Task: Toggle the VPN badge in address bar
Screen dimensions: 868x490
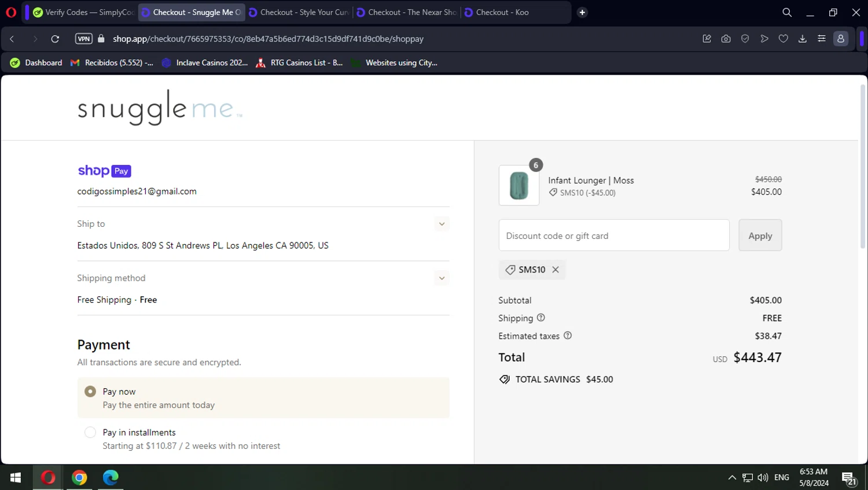Action: pos(84,39)
